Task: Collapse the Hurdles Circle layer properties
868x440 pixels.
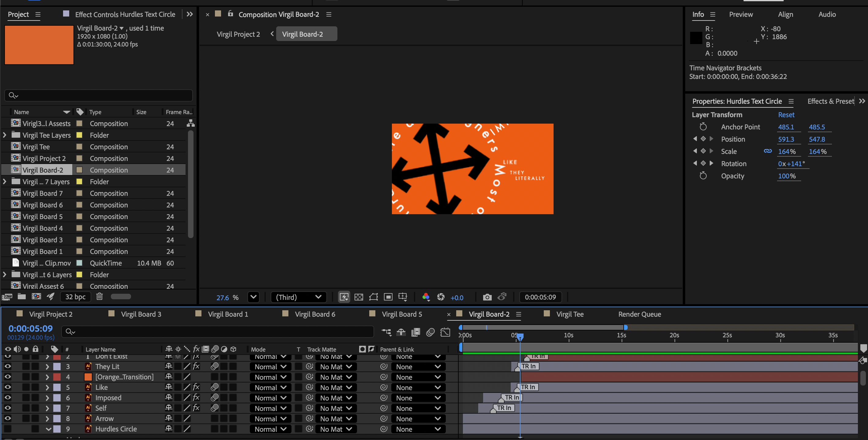Action: [x=48, y=429]
